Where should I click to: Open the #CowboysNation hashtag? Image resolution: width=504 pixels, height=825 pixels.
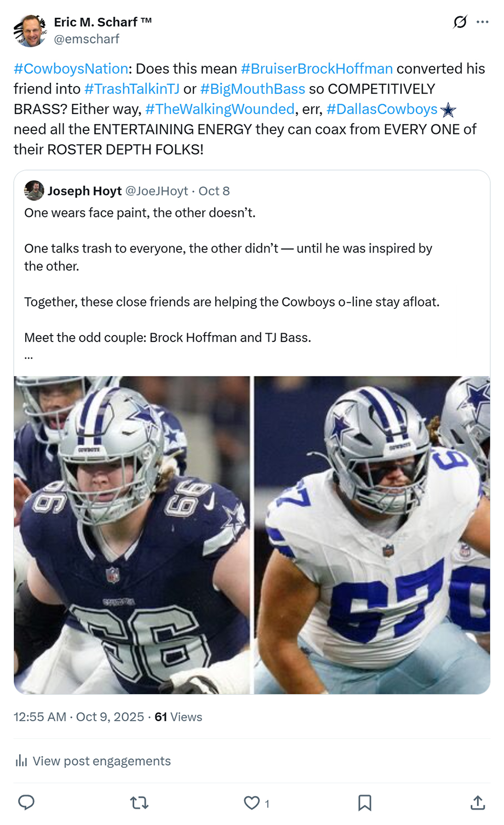tap(71, 69)
